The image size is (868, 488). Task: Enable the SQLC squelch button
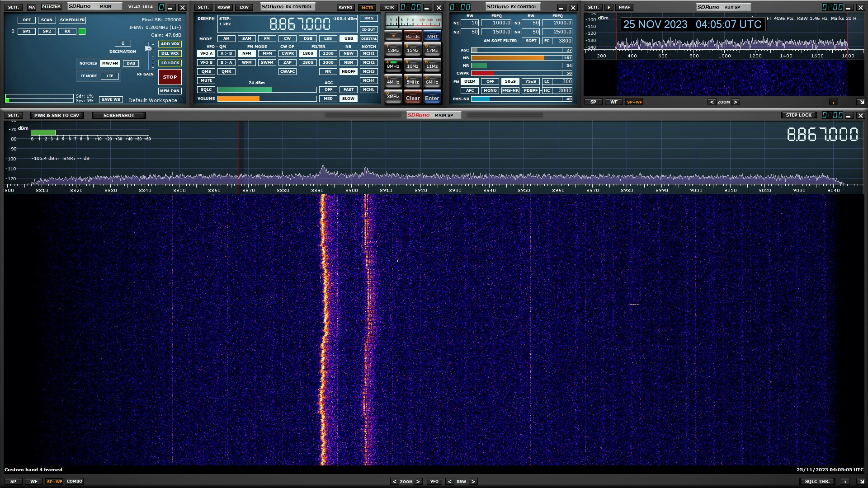point(206,89)
